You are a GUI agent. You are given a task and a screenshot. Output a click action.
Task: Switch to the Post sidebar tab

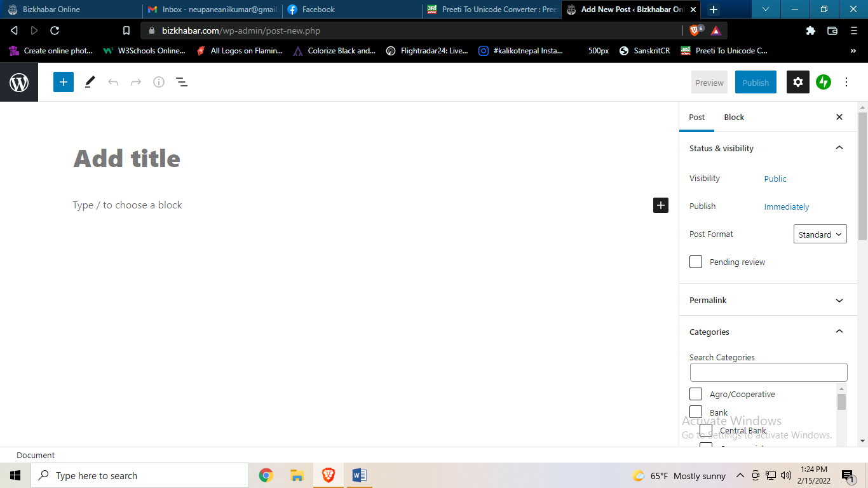(x=697, y=117)
